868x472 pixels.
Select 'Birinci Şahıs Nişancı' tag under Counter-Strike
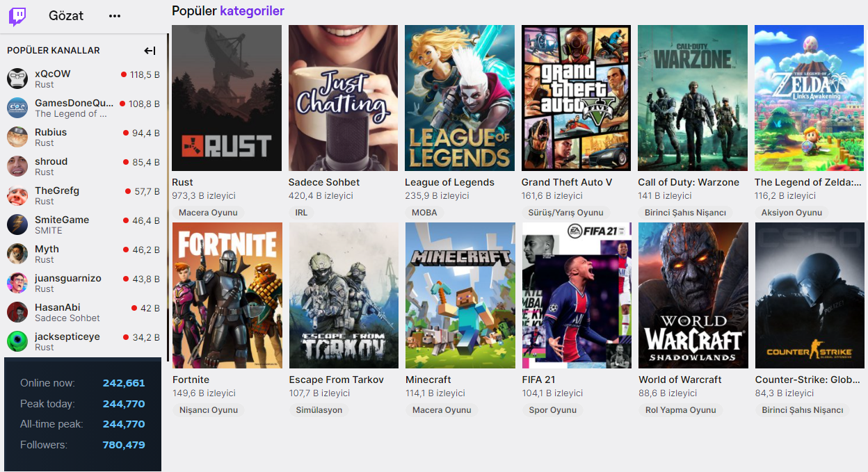pos(803,410)
